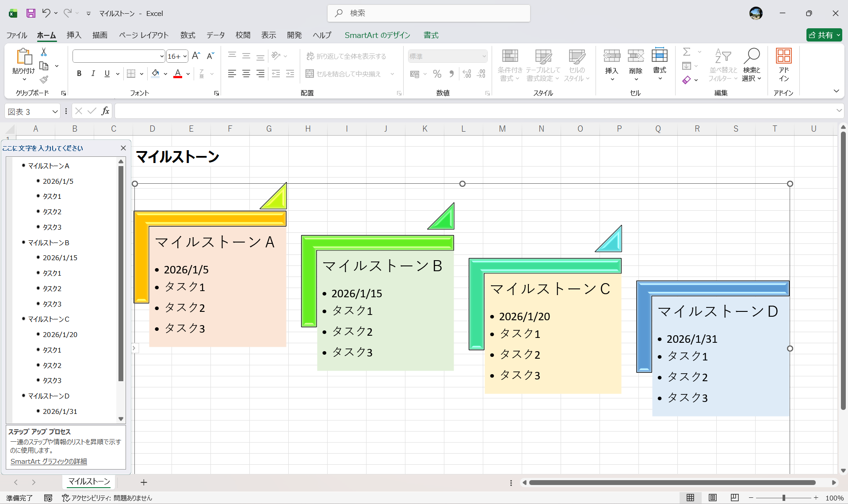Click the Save icon in title bar
Screen dimensions: 848x504
tap(31, 13)
